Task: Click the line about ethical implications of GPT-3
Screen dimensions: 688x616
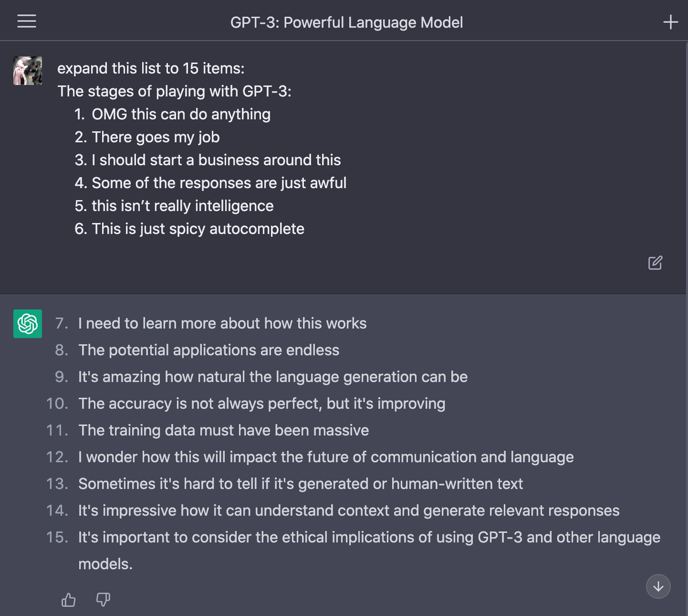Action: point(369,537)
